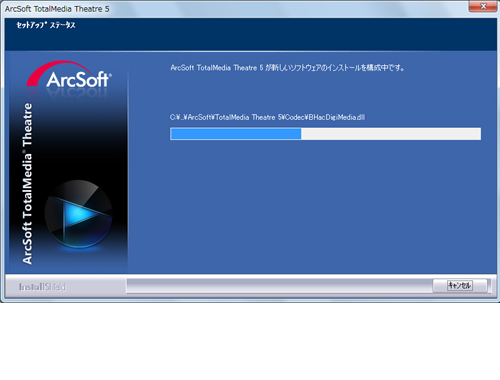Click the install status message text
This screenshot has width=500, height=380.
(x=287, y=68)
